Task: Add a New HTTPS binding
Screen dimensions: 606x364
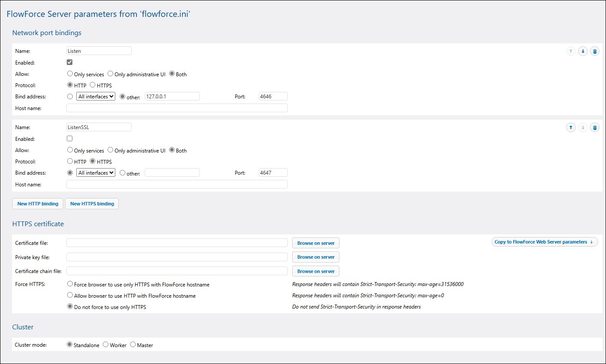Action: (x=92, y=204)
